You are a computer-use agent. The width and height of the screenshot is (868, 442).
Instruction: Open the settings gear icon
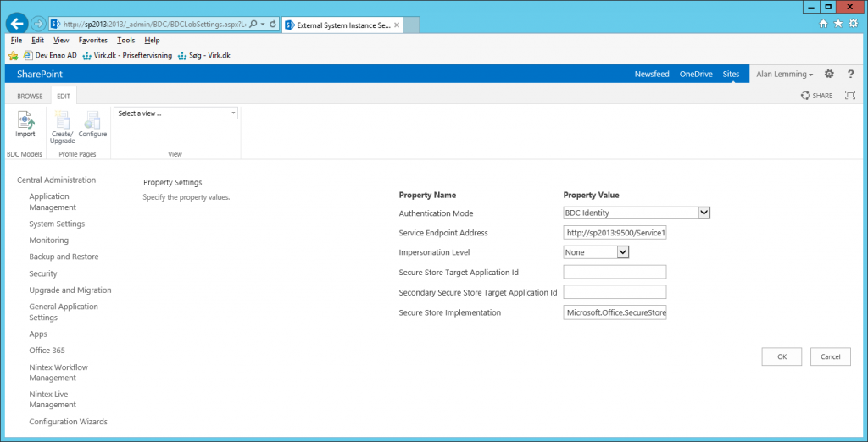click(829, 75)
